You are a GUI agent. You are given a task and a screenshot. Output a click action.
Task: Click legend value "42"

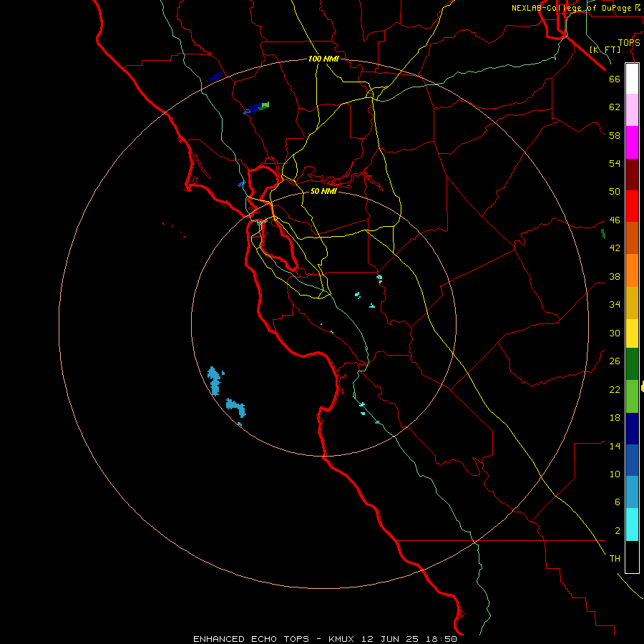point(615,248)
